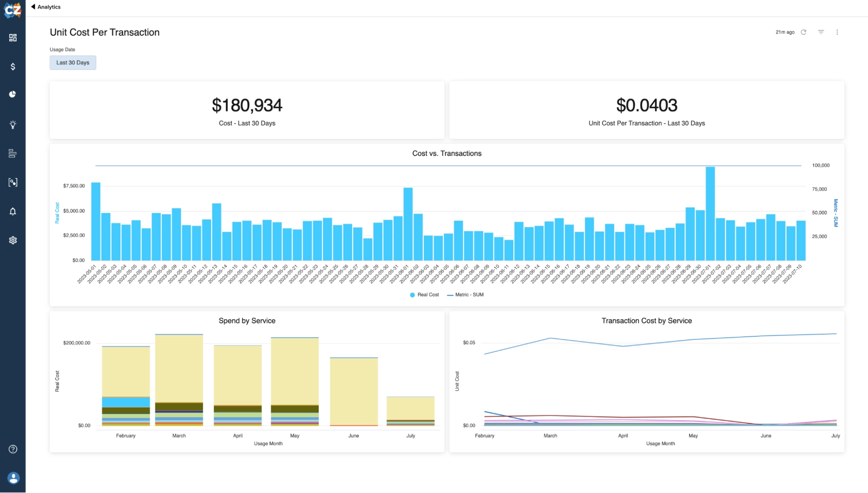Select the hierarchy list icon in sidebar
Image resolution: width=868 pixels, height=493 pixels.
13,154
